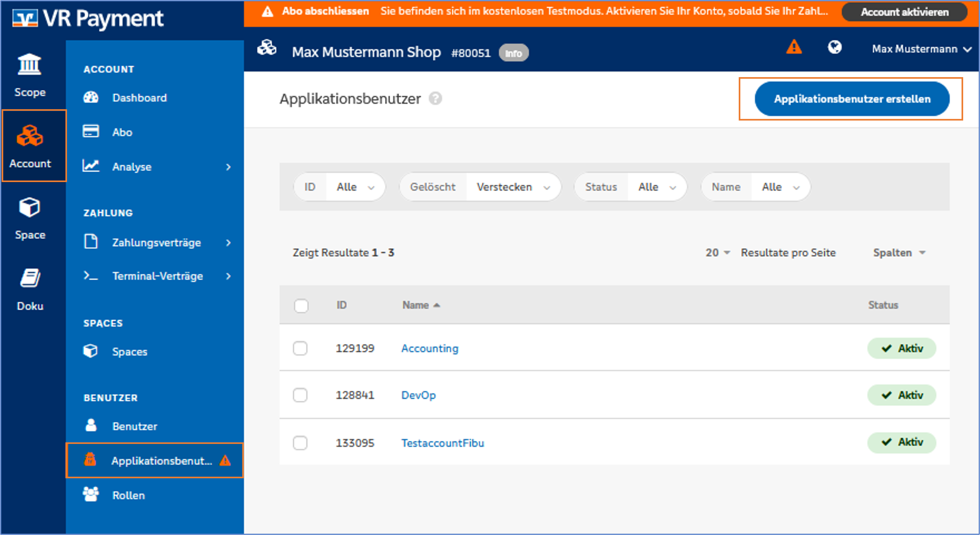Open the Scope bank icon
Image resolution: width=980 pixels, height=535 pixels.
coord(30,64)
